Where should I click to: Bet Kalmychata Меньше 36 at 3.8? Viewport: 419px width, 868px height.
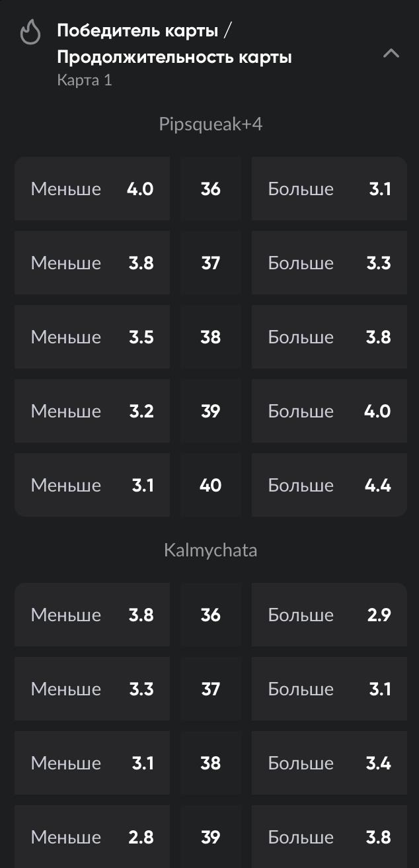click(x=92, y=615)
